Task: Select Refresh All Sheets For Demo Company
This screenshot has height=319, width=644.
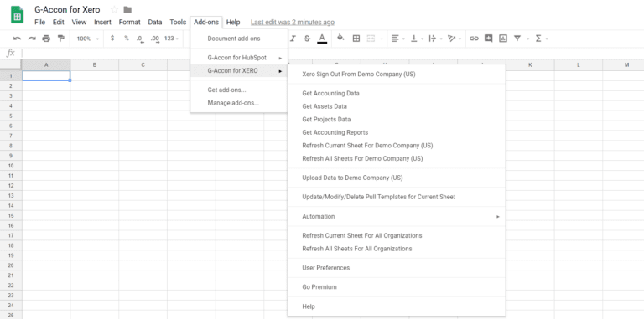Action: coord(397,158)
